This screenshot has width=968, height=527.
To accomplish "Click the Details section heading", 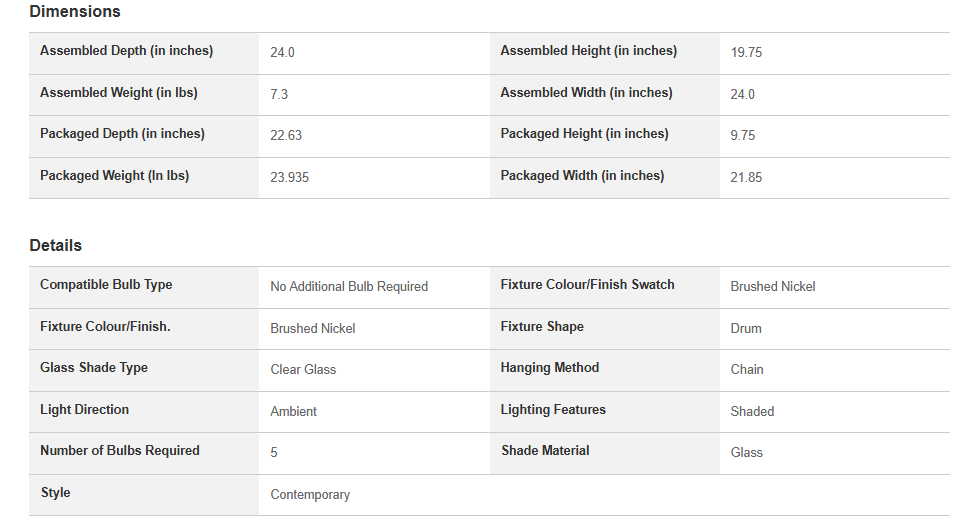I will click(x=56, y=246).
